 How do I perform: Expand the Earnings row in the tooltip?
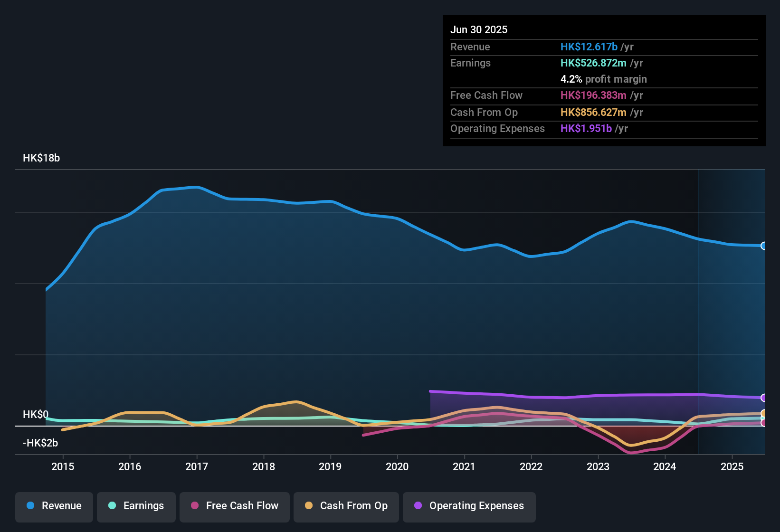(x=470, y=63)
